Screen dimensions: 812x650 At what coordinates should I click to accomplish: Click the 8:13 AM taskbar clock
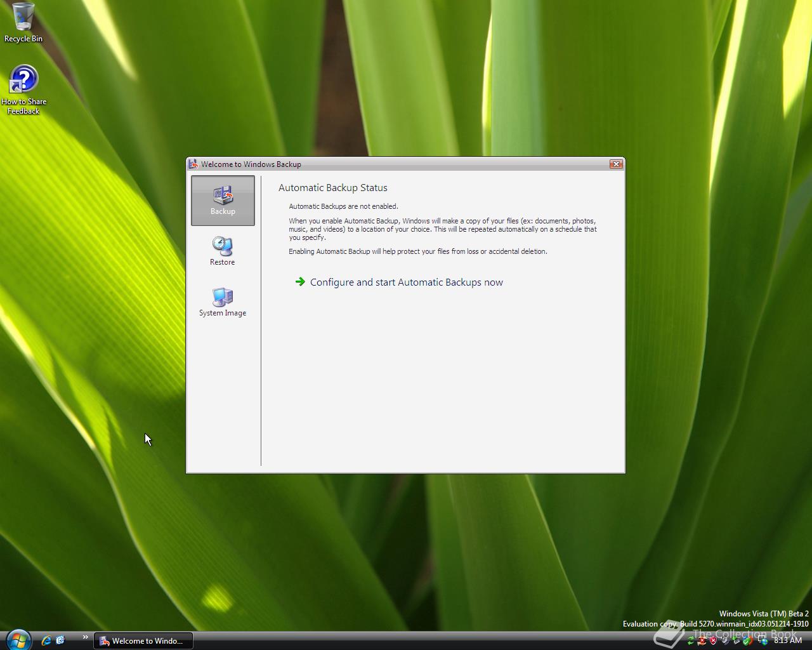click(x=788, y=640)
